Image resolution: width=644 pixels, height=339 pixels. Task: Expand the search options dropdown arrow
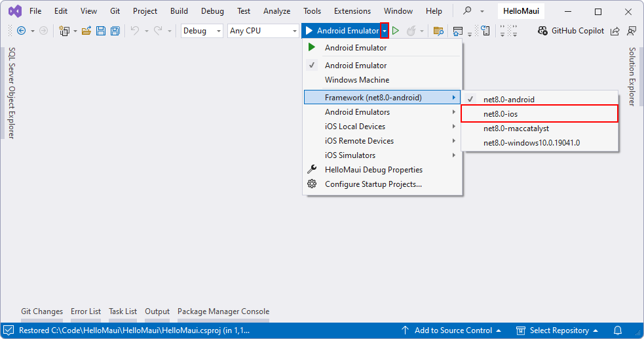[482, 11]
